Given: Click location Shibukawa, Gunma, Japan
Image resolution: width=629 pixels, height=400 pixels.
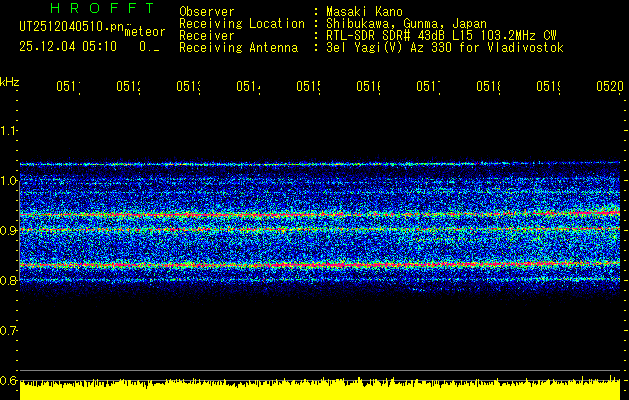Looking at the screenshot, I should coord(406,24).
